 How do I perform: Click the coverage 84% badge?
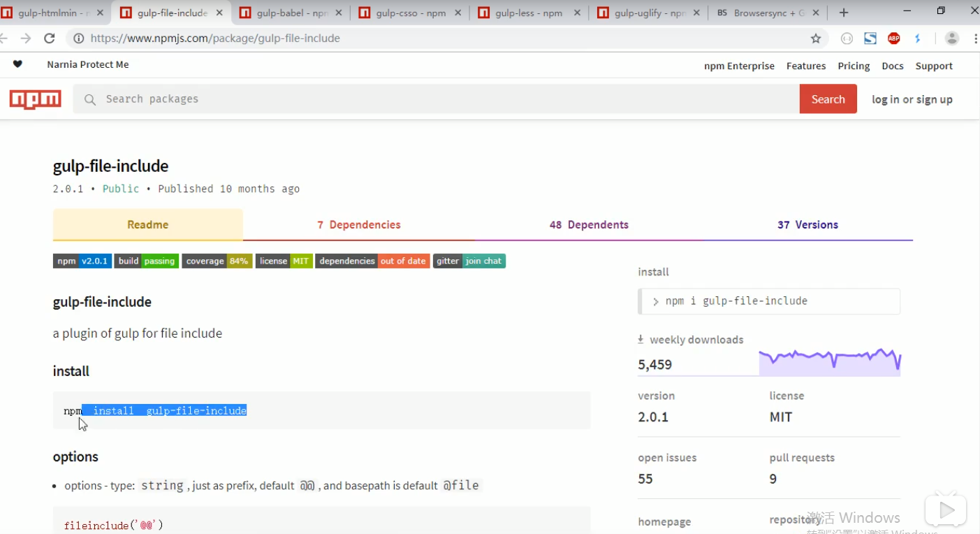click(217, 261)
